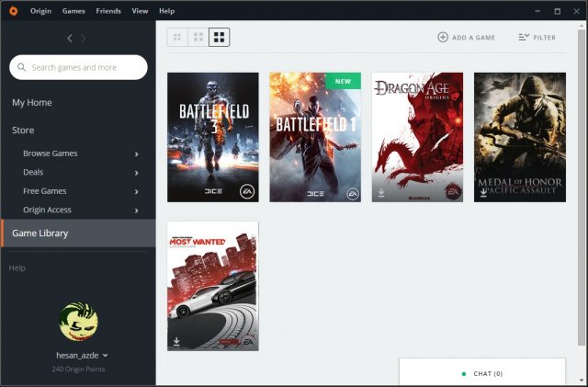This screenshot has height=387, width=588.
Task: Click the user avatar picture
Action: 78,320
